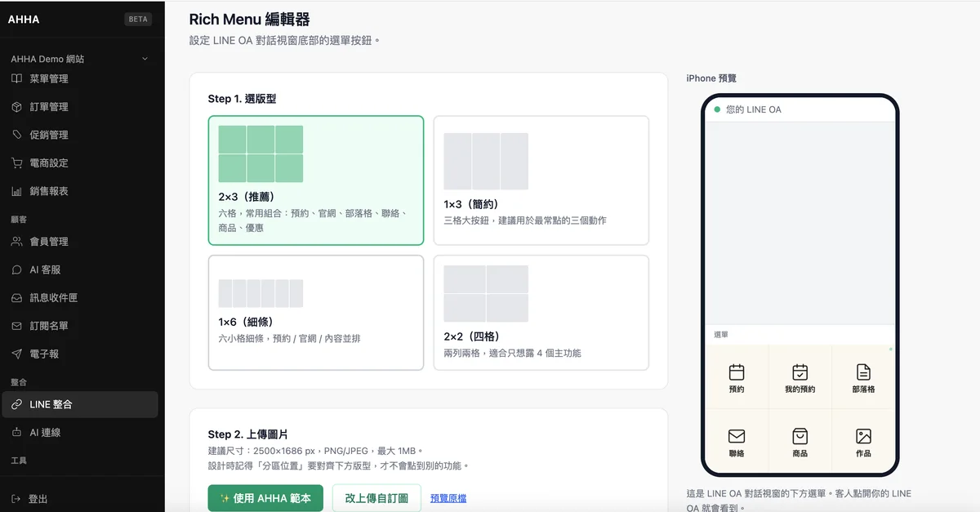The width and height of the screenshot is (980, 512).
Task: Click the Rich Menu 編輯器 heading
Action: (249, 20)
